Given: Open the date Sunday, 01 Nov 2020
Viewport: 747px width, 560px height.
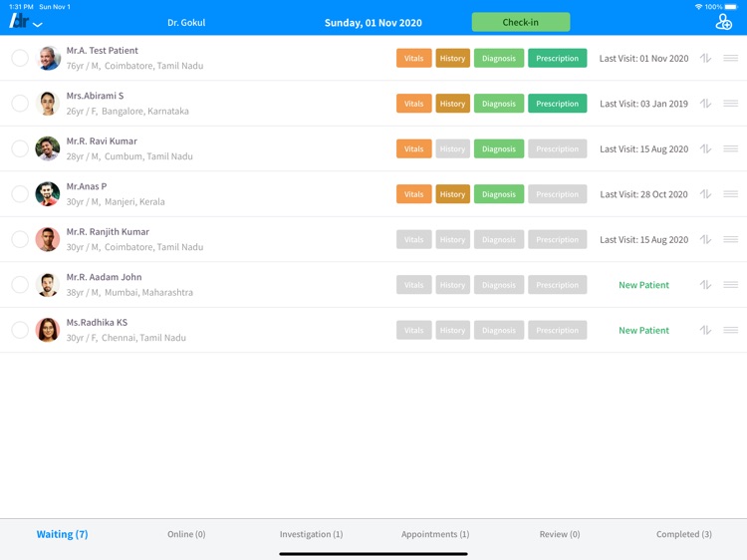Looking at the screenshot, I should (x=373, y=22).
